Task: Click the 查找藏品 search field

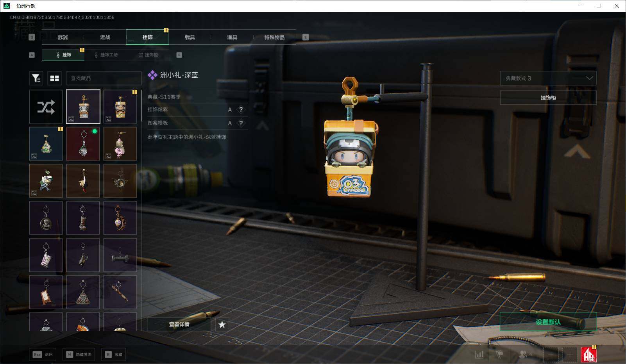Action: click(104, 78)
